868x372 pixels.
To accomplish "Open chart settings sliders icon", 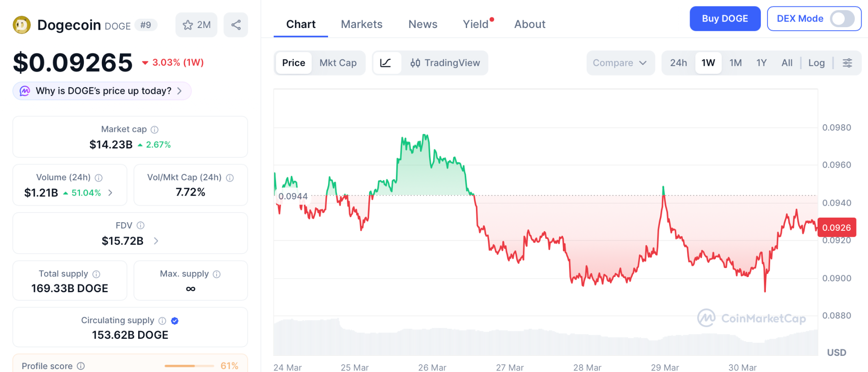I will point(847,63).
